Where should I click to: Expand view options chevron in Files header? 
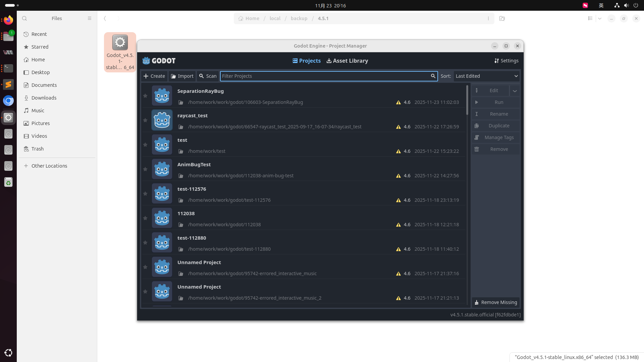coord(600,18)
